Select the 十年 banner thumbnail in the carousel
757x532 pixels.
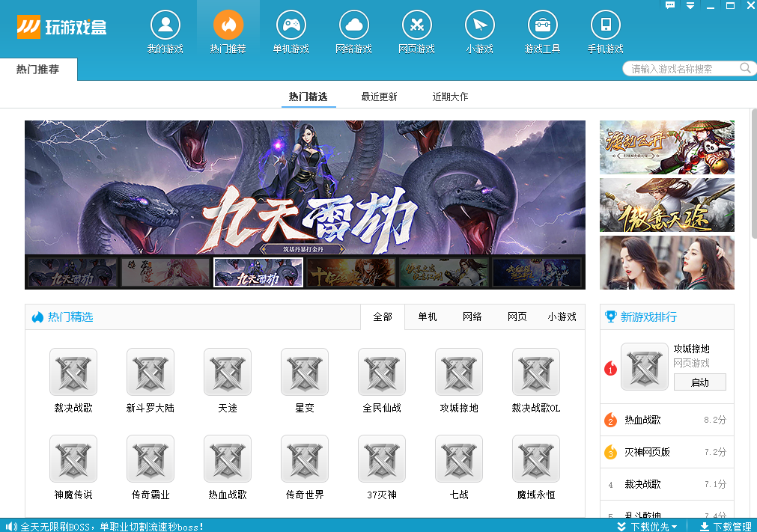pyautogui.click(x=351, y=272)
